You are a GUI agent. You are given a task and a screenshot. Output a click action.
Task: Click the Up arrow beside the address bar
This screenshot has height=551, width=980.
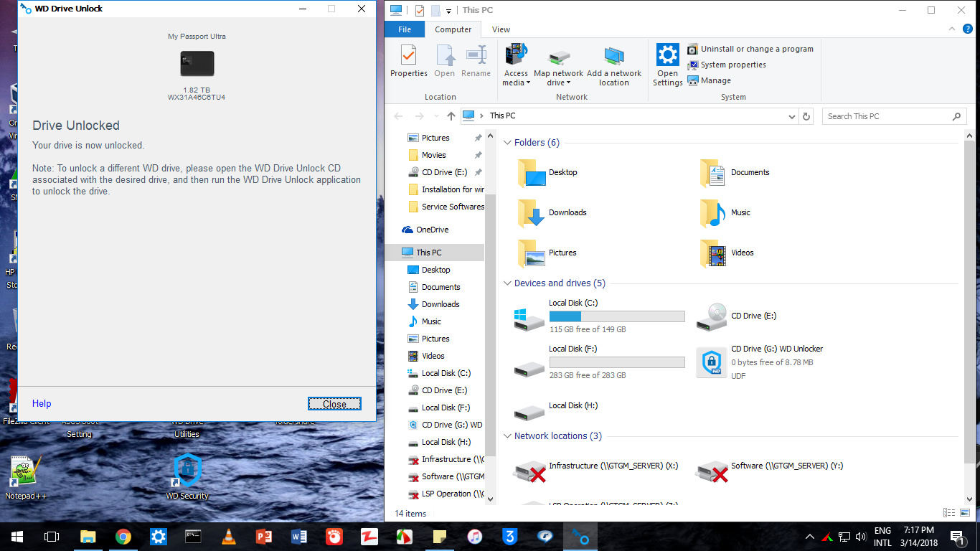coord(451,116)
